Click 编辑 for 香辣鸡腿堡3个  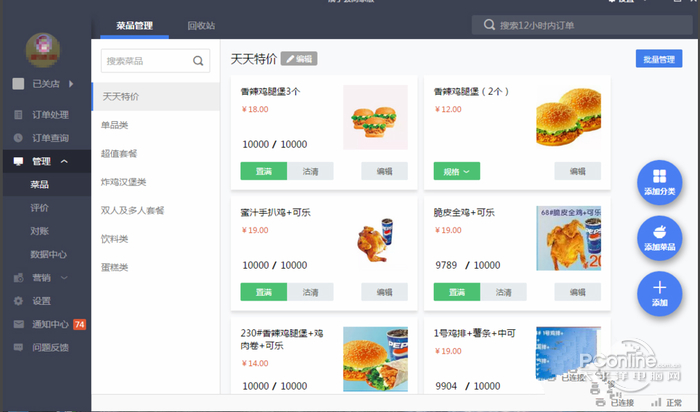point(384,171)
